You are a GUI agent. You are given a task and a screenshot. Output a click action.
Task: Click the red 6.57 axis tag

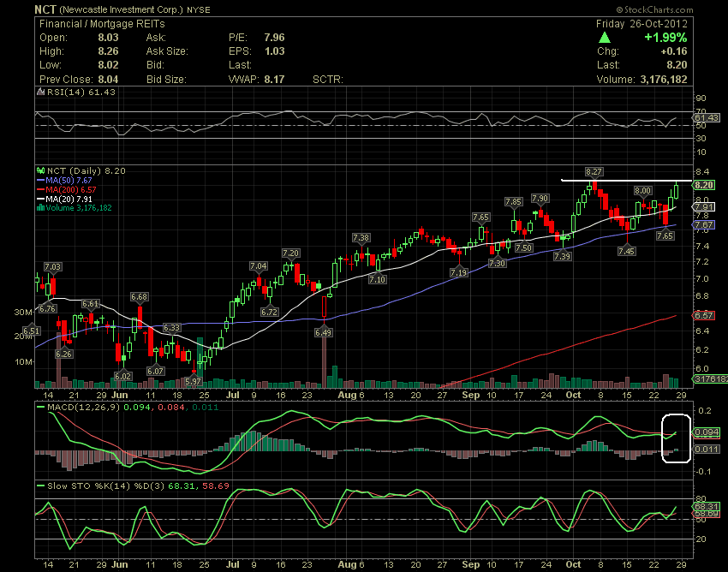click(704, 316)
